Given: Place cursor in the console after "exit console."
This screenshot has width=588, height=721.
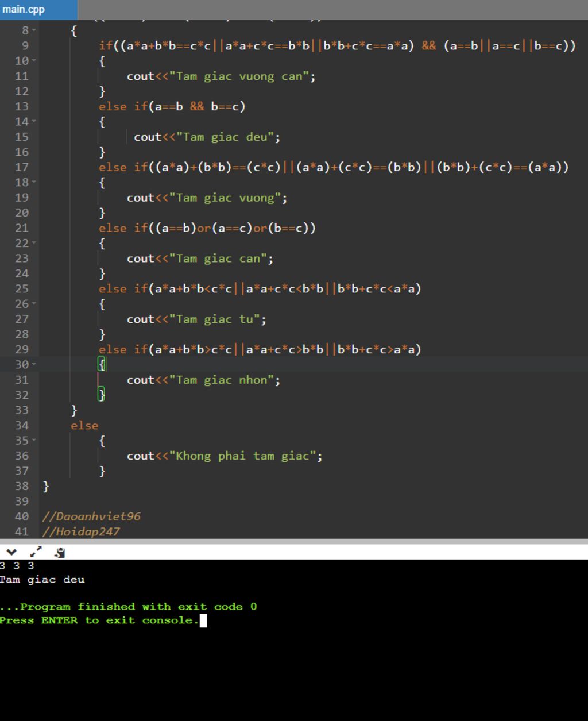Looking at the screenshot, I should pos(203,620).
